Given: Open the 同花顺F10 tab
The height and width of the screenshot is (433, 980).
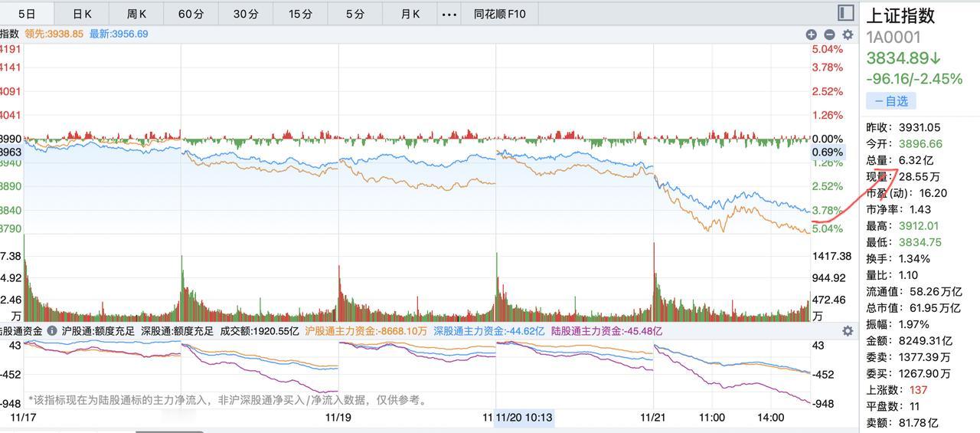Looking at the screenshot, I should click(x=500, y=14).
